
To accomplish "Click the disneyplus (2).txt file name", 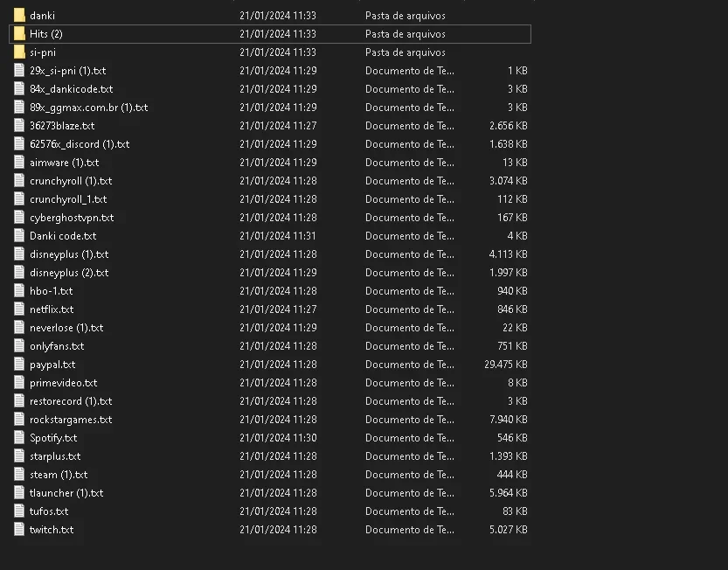I will pyautogui.click(x=69, y=273).
